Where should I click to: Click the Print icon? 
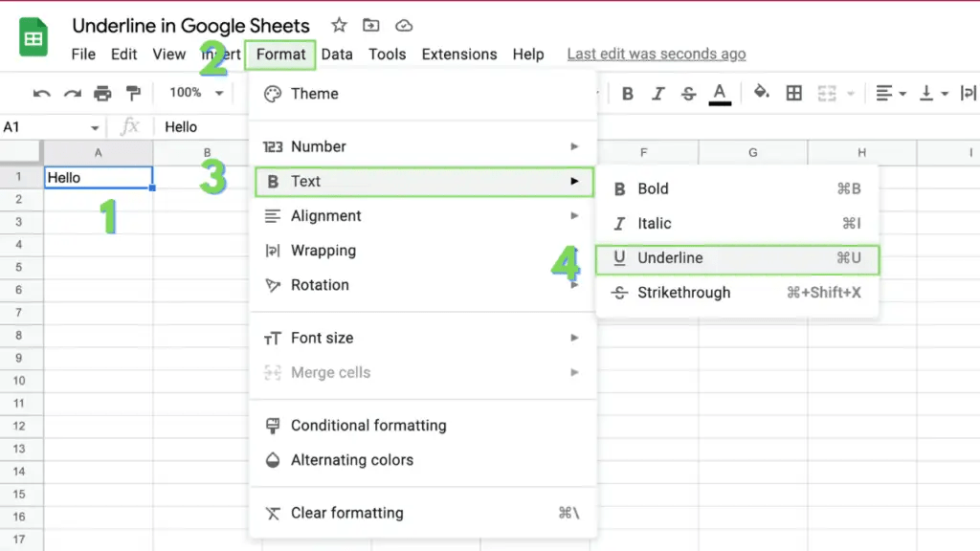coord(100,93)
